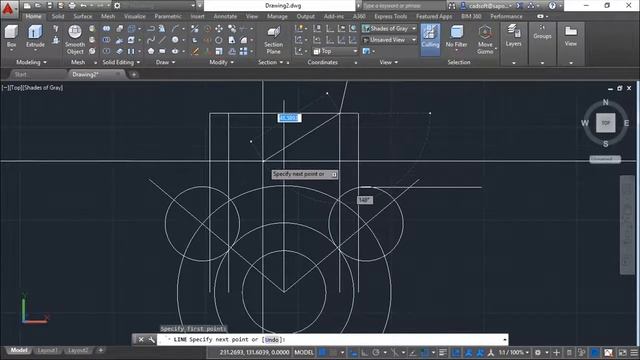Switch to the Solid ribbon tab

coord(58,16)
